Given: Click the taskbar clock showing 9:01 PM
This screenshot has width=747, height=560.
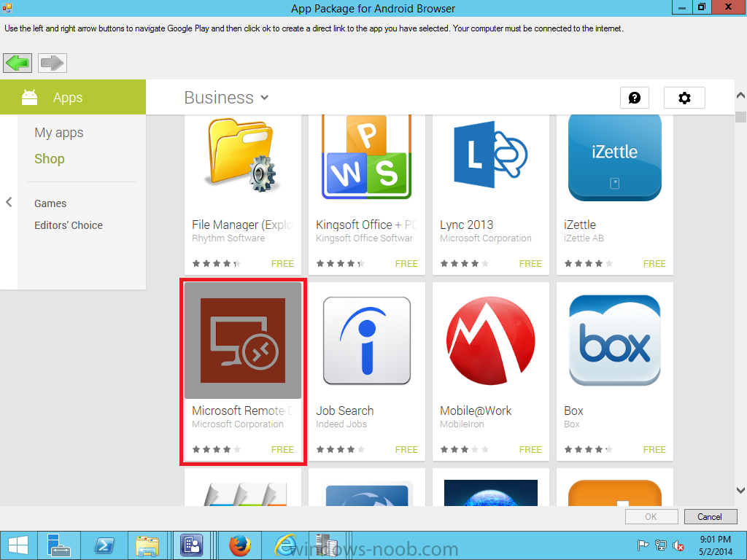Looking at the screenshot, I should coord(715,545).
